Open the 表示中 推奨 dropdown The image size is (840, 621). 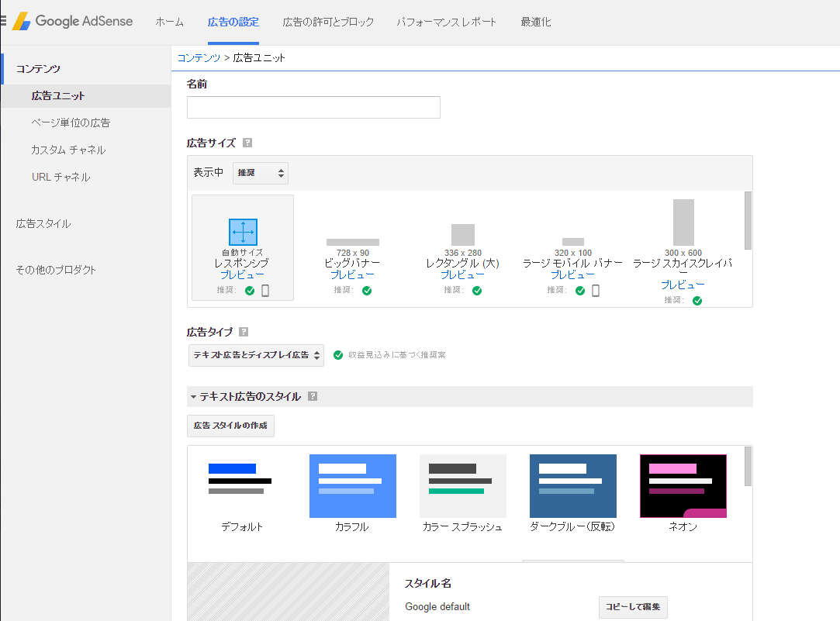pos(261,173)
